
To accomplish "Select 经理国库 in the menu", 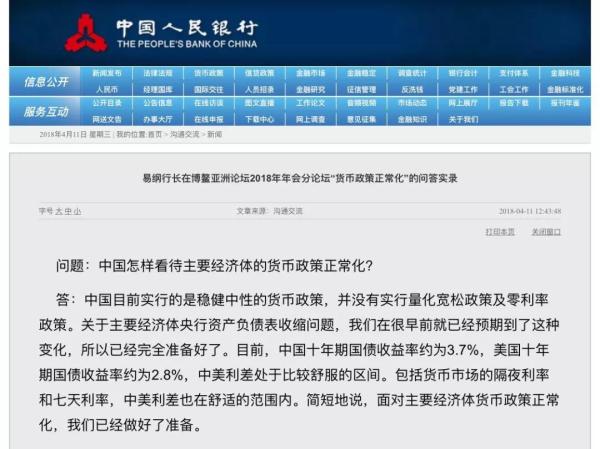I will (158, 90).
